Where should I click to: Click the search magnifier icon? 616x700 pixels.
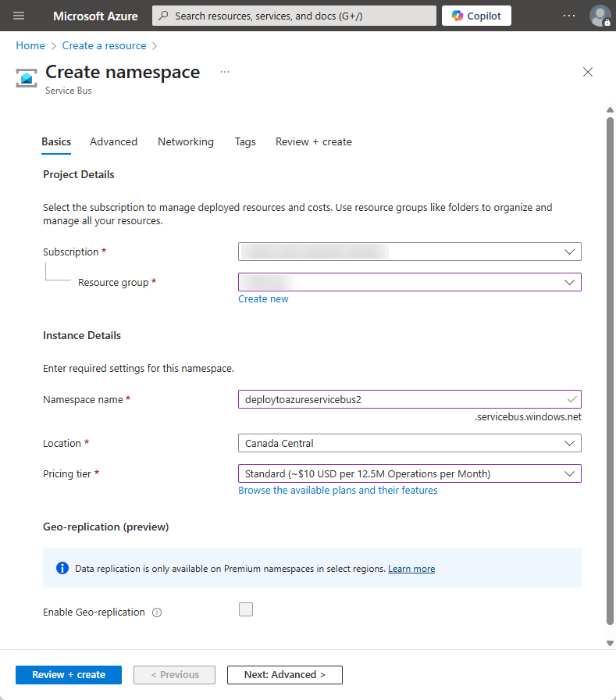point(164,16)
